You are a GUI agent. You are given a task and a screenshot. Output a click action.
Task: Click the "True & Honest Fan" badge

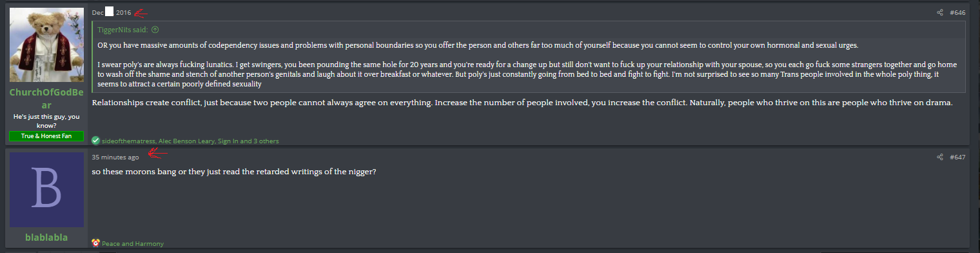[46, 136]
